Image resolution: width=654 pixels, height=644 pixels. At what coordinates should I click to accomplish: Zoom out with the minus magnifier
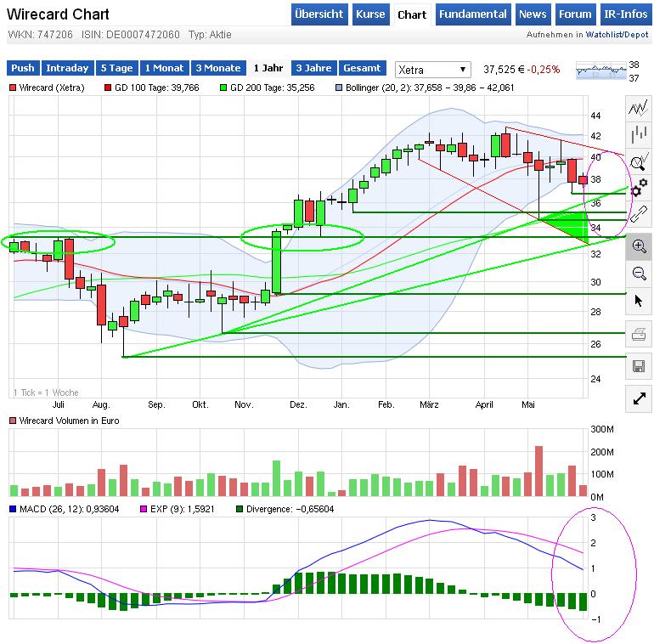pyautogui.click(x=639, y=274)
